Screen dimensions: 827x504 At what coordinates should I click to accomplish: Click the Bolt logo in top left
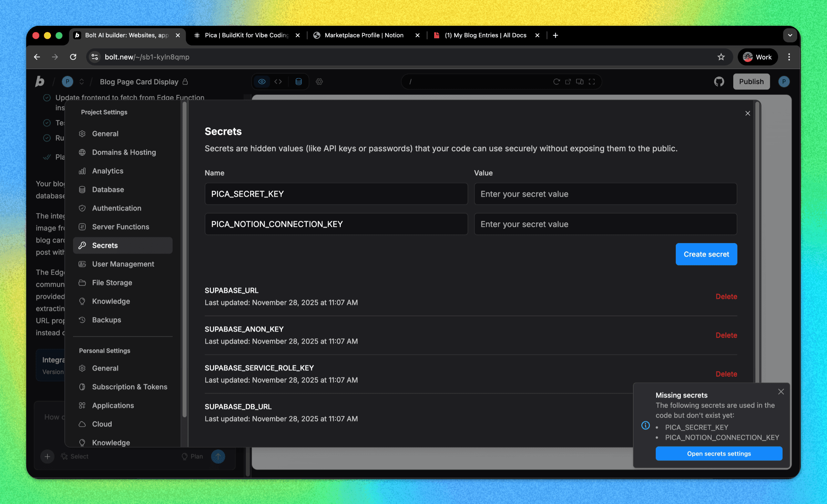pos(40,82)
